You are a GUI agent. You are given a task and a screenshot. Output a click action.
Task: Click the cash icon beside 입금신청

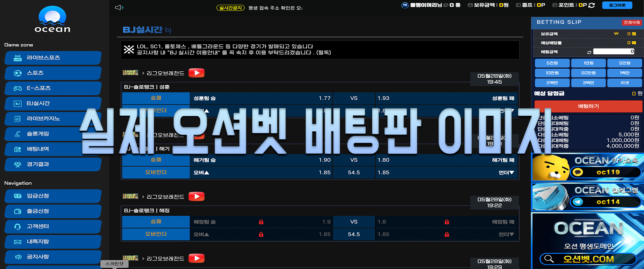(x=18, y=196)
